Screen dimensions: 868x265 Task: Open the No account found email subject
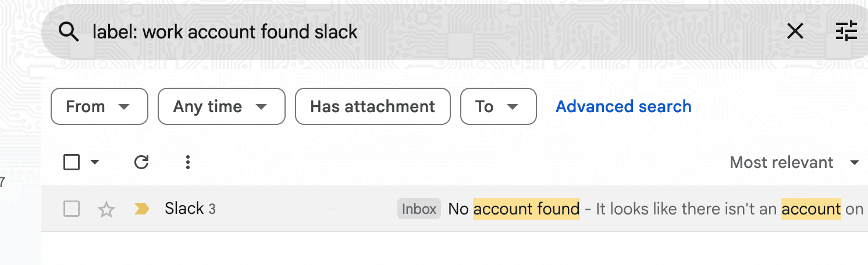tap(514, 209)
